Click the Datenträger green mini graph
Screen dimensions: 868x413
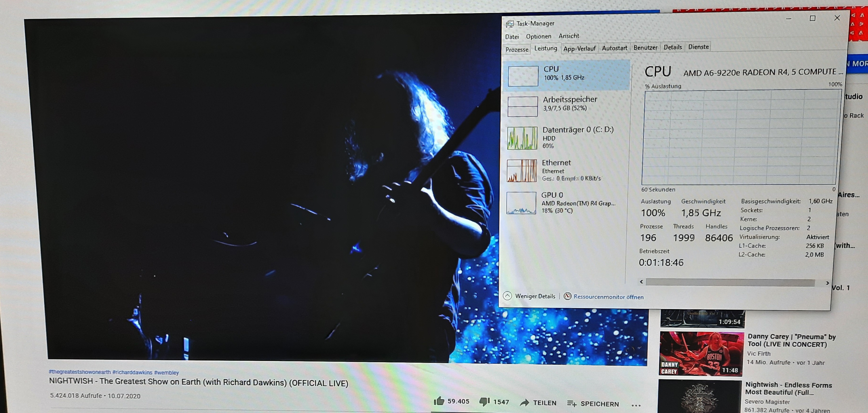point(522,138)
